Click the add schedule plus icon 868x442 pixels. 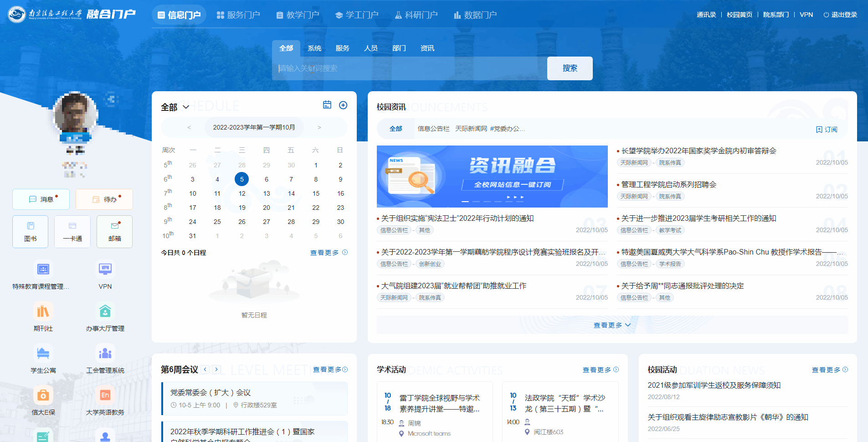343,105
